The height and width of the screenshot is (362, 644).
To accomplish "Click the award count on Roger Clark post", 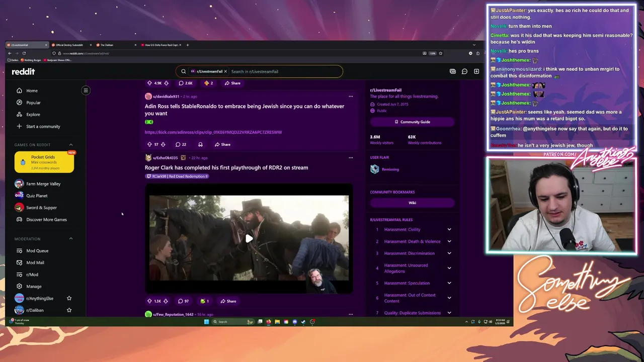I will [x=204, y=301].
